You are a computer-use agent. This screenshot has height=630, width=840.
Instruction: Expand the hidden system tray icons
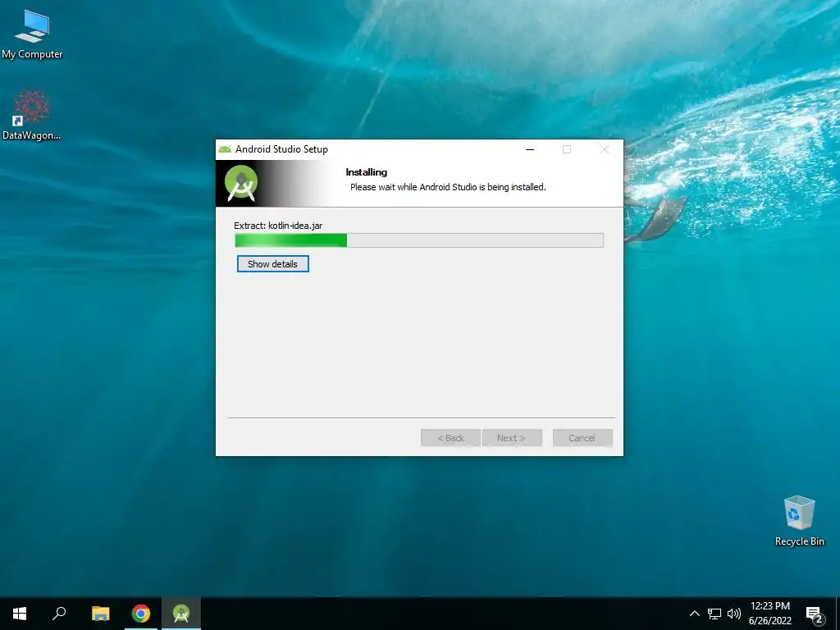pos(694,614)
